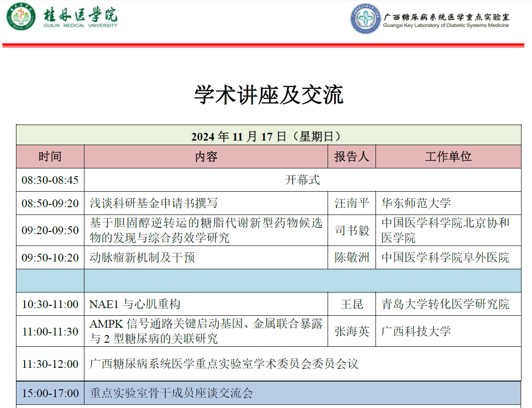The width and height of the screenshot is (532, 408).
Task: Select the NAE1与心肌重构 talk title
Action: pos(135,304)
